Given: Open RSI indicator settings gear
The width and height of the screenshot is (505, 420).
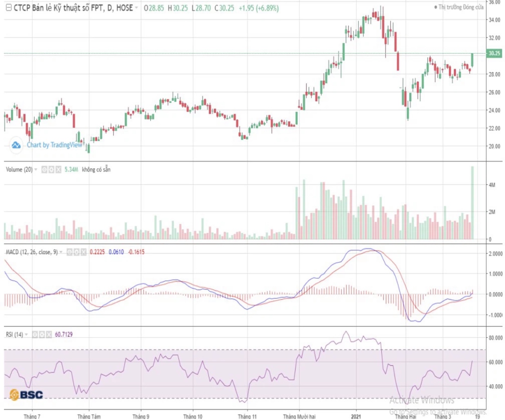Looking at the screenshot, I should pyautogui.click(x=42, y=335).
